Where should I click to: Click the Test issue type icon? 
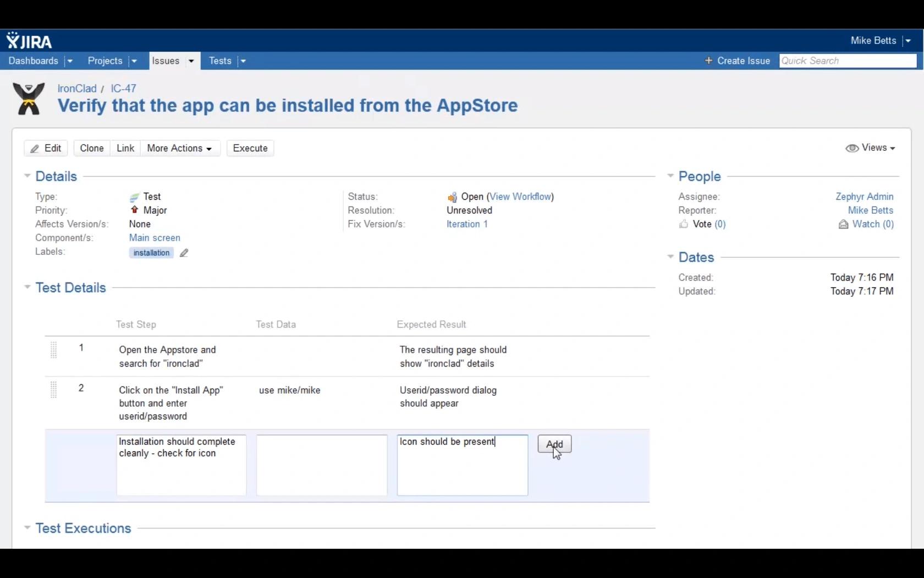click(134, 197)
